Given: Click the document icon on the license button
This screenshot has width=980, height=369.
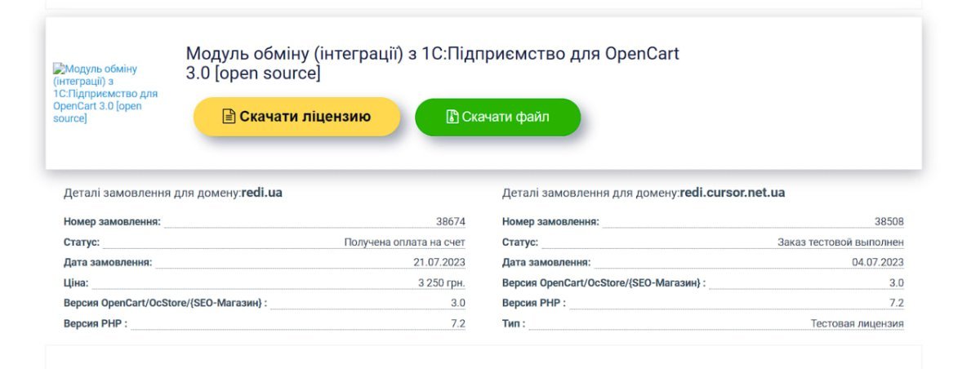Looking at the screenshot, I should tap(229, 117).
